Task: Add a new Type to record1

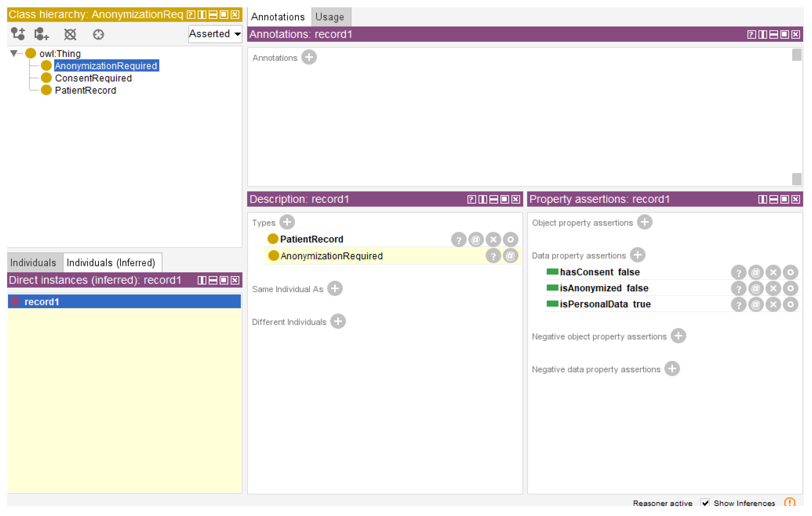Action: click(287, 222)
